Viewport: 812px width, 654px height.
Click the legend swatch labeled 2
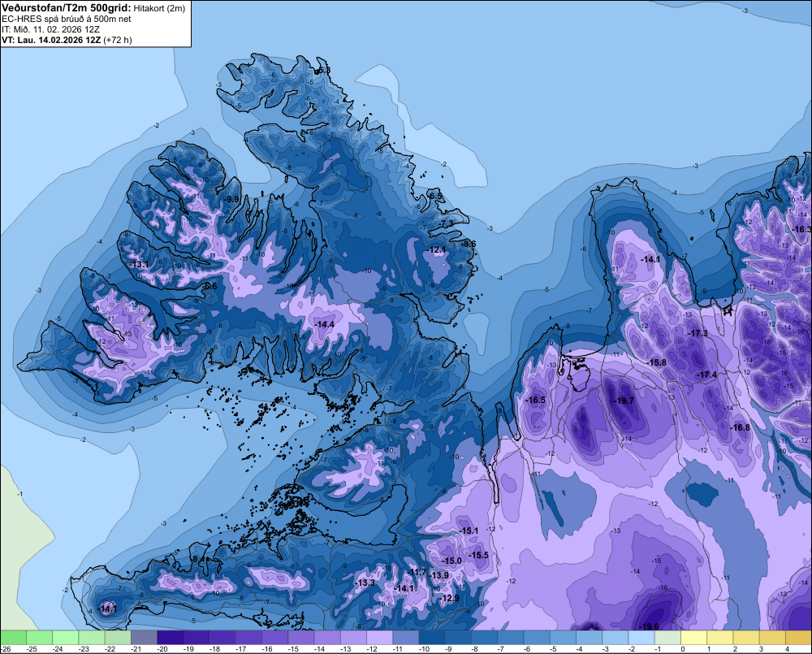click(x=745, y=637)
